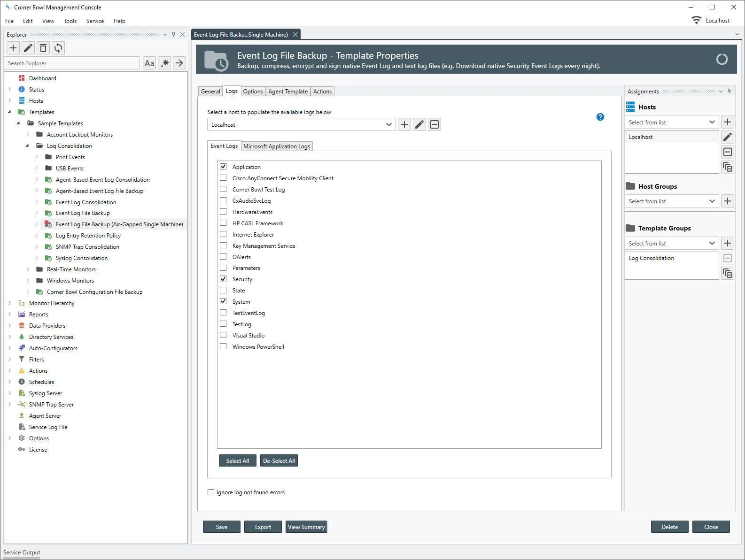
Task: Select Syslog Consolidation in the Explorer tree
Action: tap(82, 258)
